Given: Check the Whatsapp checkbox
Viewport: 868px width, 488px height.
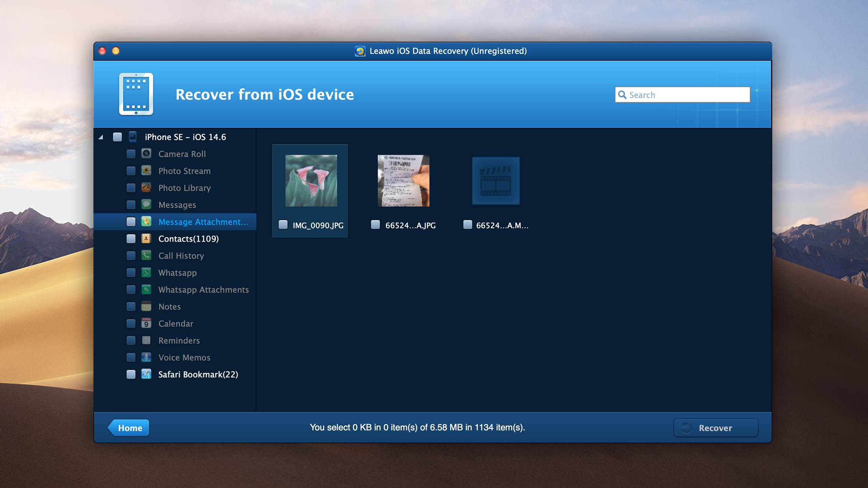Looking at the screenshot, I should pos(131,272).
